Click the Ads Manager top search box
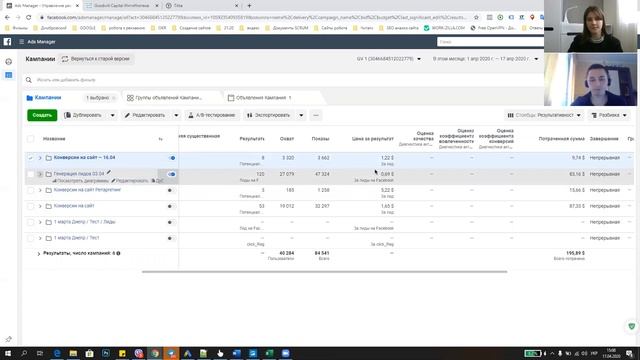640x360 pixels. [x=490, y=42]
